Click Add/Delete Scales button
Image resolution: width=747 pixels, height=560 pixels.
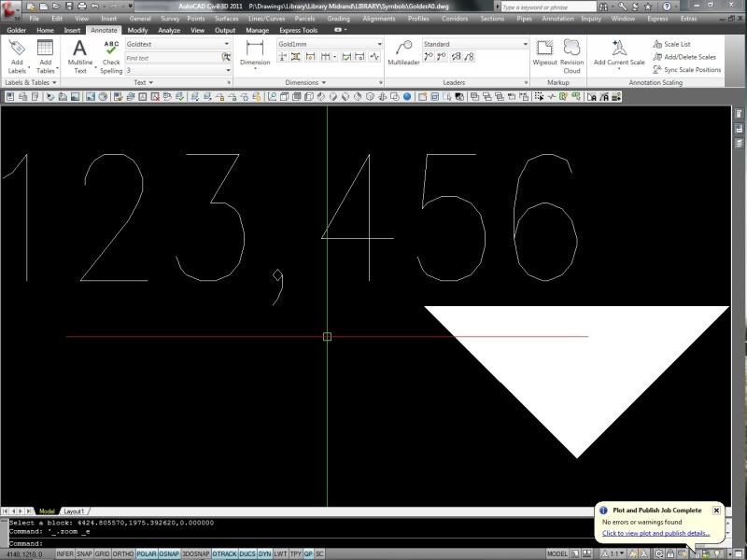coord(684,57)
